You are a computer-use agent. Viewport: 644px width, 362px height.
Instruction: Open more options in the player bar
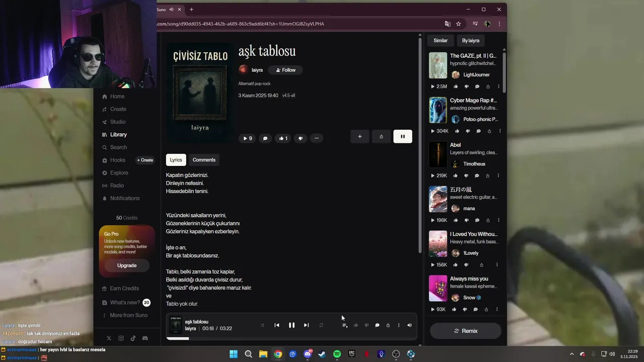point(398,325)
